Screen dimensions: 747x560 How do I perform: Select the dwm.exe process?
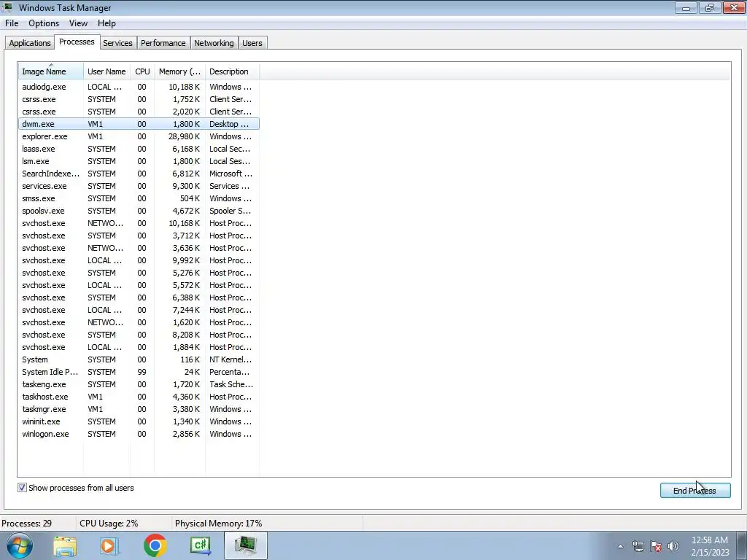[139, 124]
